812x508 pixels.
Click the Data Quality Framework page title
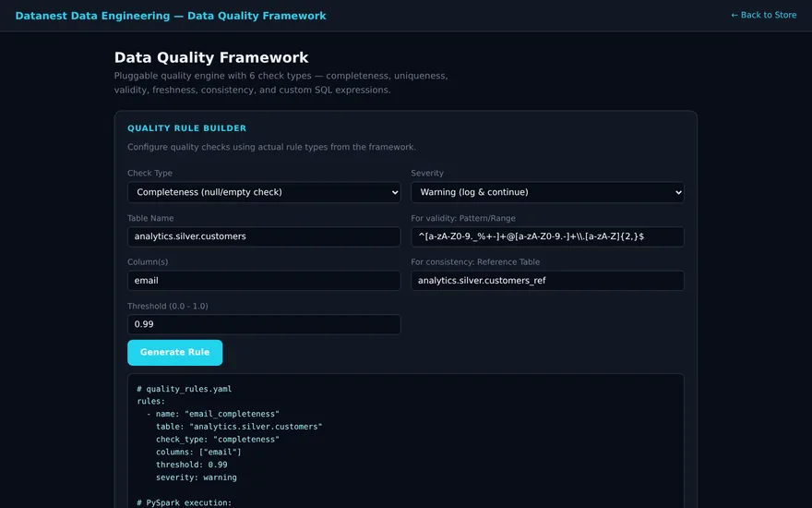pos(211,57)
